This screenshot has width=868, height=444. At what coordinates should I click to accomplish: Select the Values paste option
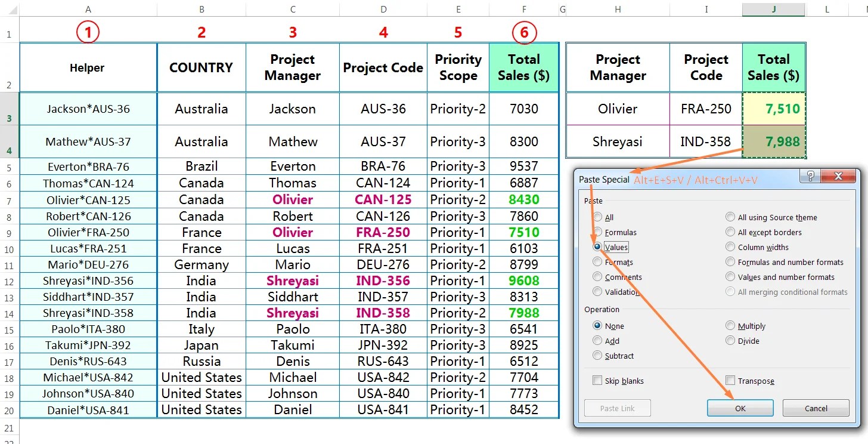click(x=597, y=246)
